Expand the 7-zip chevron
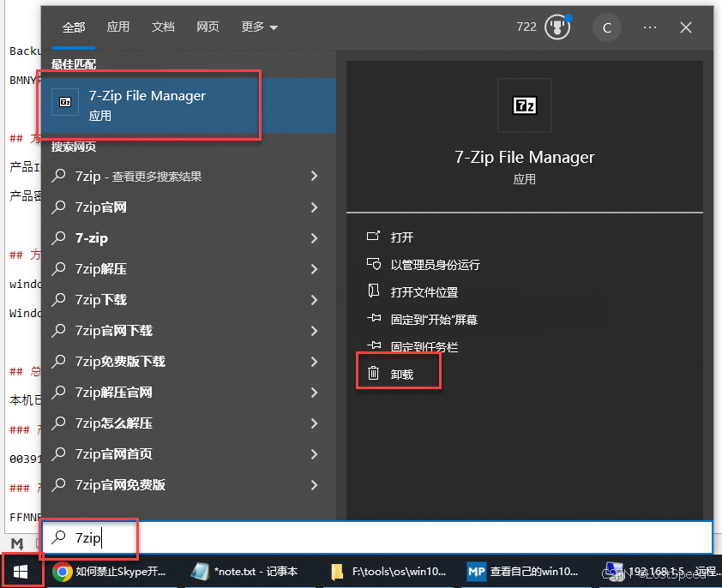Viewport: 722px width, 588px height. tap(314, 238)
